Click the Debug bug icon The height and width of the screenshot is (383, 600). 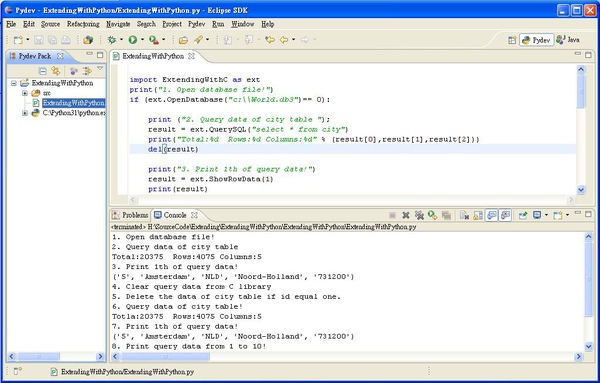(112, 40)
